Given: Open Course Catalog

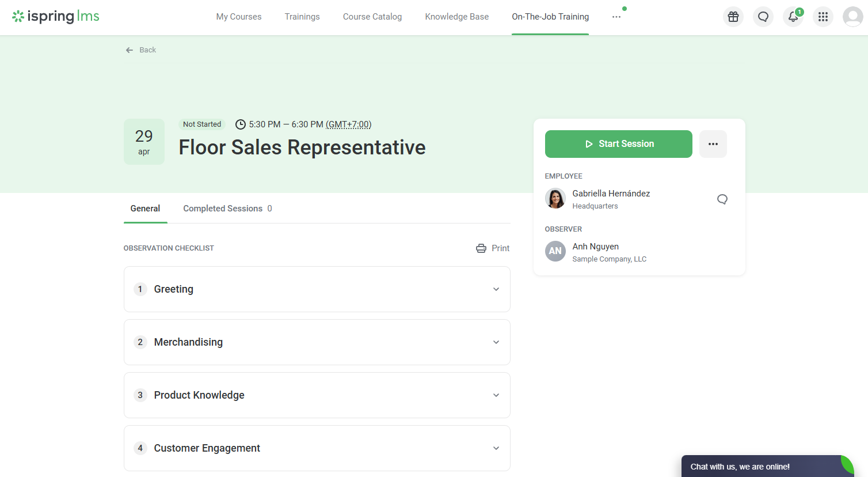Looking at the screenshot, I should click(372, 17).
